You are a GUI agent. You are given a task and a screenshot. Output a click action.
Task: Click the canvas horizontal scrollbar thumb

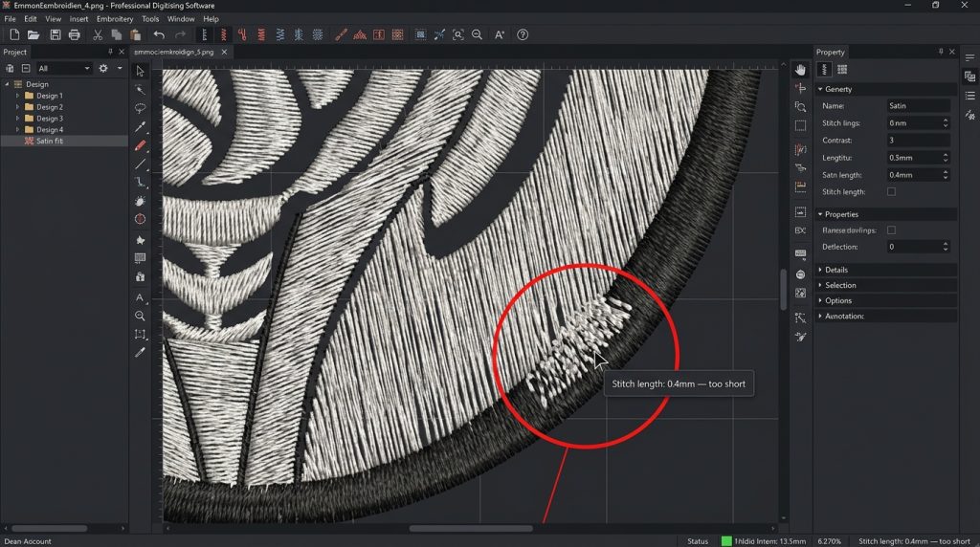(471, 528)
